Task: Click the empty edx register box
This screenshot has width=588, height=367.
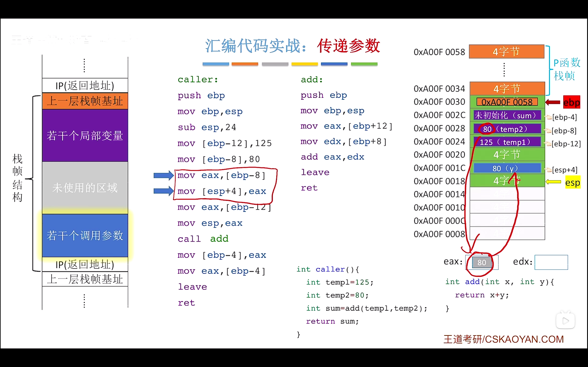Action: point(551,262)
